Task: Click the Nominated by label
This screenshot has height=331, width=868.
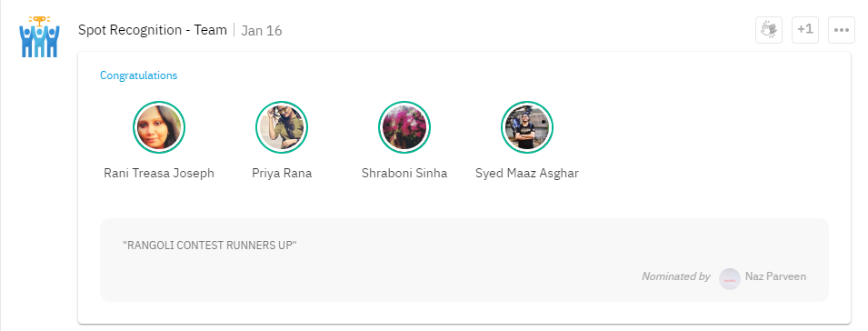Action: [676, 276]
